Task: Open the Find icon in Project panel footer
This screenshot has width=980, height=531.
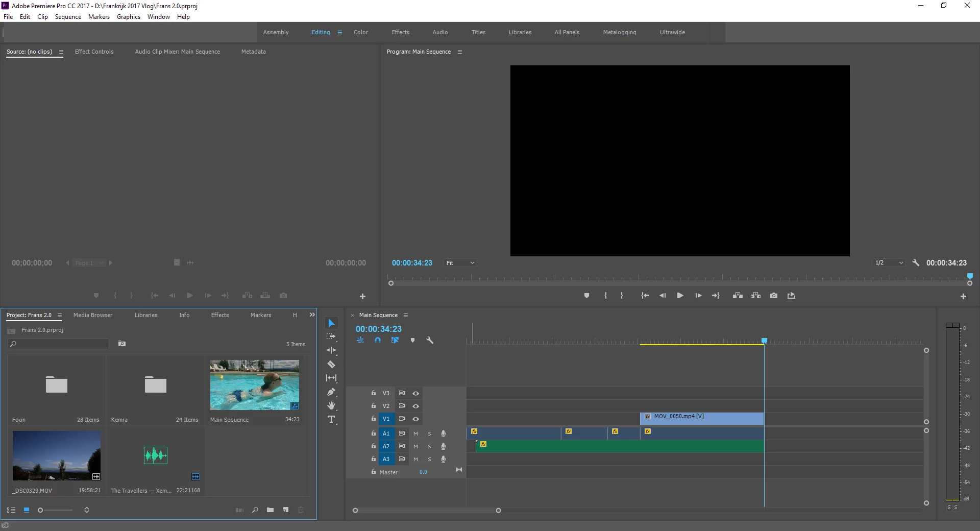Action: pos(255,510)
